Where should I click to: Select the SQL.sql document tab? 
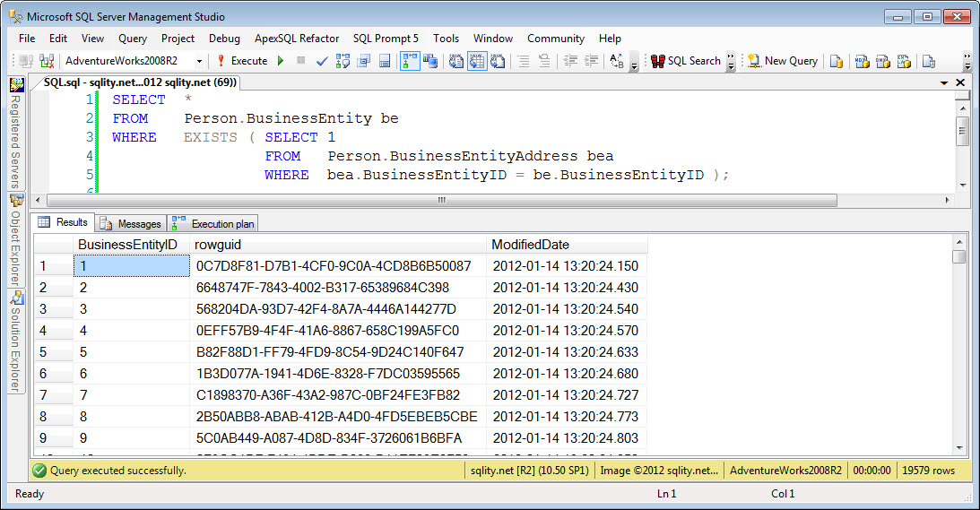tap(140, 82)
